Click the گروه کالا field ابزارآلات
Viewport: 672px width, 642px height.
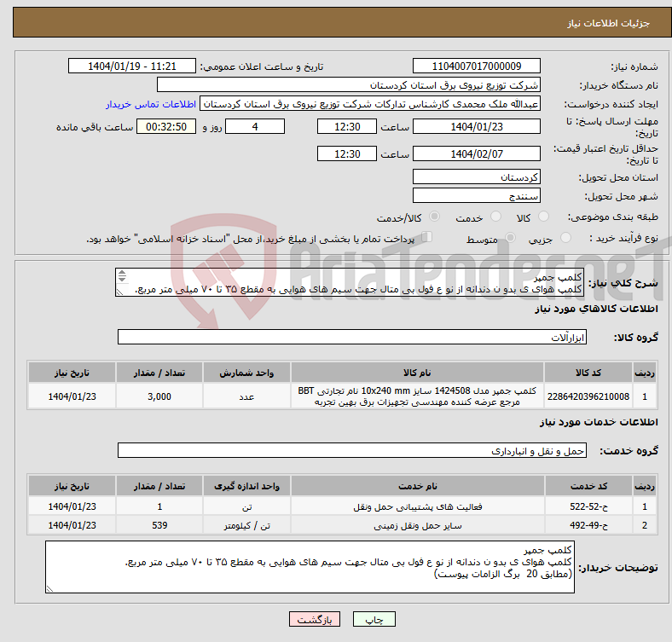tap(352, 338)
